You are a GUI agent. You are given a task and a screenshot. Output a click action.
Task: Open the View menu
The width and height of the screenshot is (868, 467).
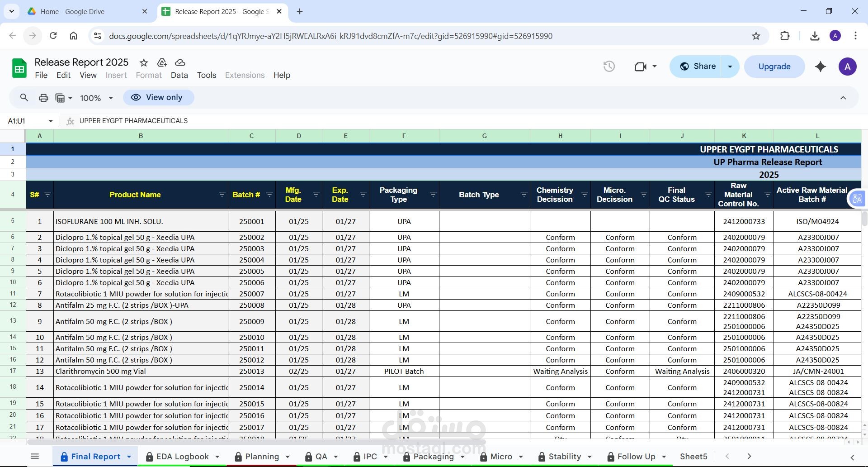click(x=88, y=75)
